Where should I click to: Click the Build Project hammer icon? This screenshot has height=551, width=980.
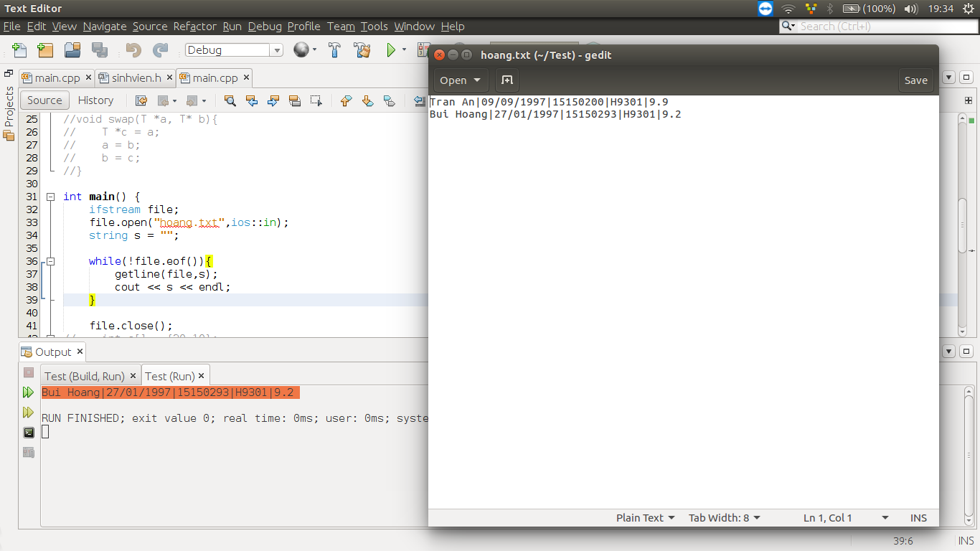pos(334,50)
